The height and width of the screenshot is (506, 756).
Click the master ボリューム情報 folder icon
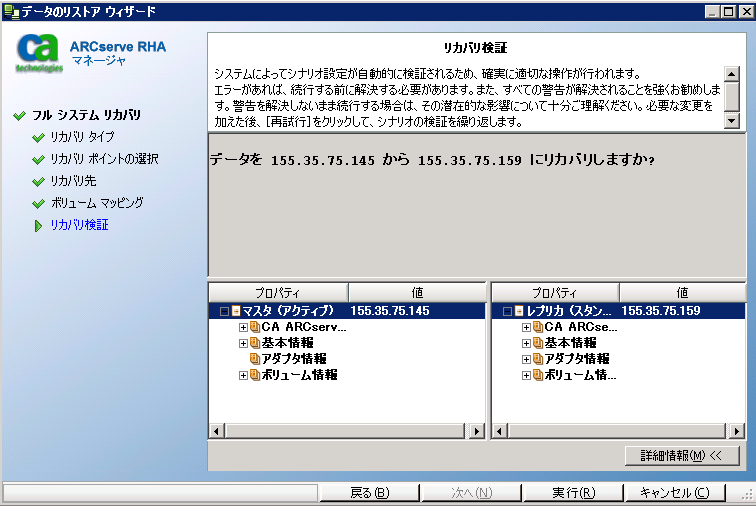[255, 375]
